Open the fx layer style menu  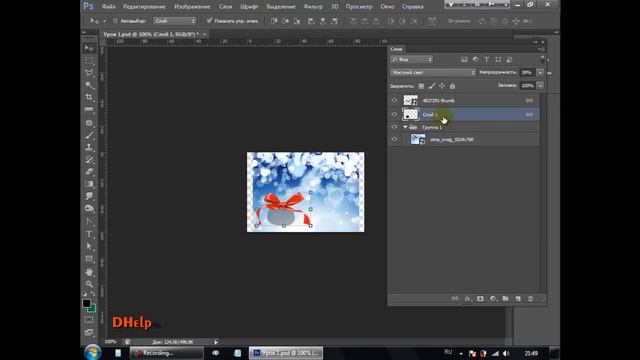click(x=468, y=299)
